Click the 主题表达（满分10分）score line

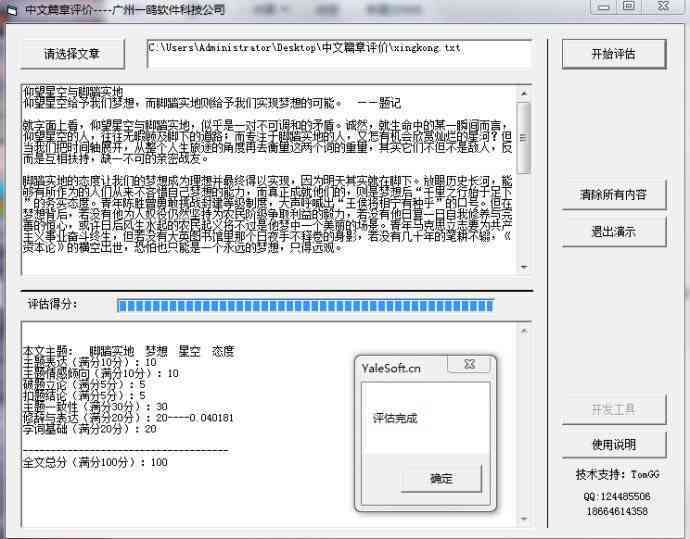(x=90, y=362)
